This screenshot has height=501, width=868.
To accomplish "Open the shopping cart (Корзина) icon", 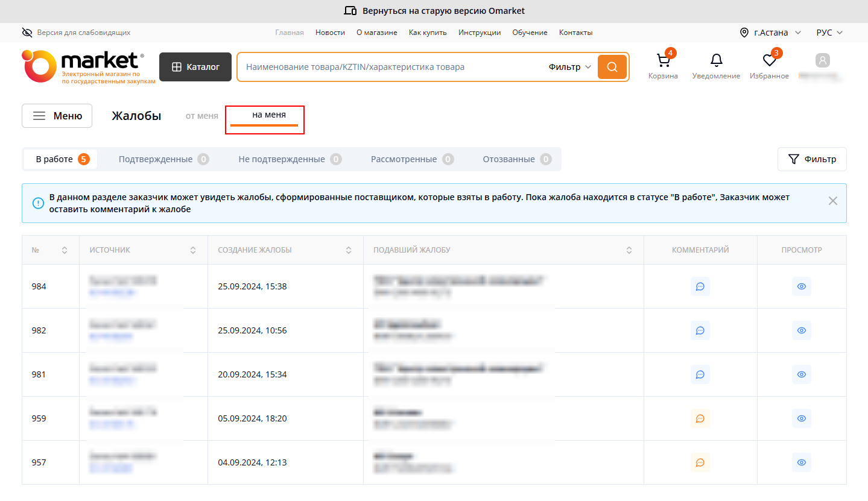I will tap(663, 61).
